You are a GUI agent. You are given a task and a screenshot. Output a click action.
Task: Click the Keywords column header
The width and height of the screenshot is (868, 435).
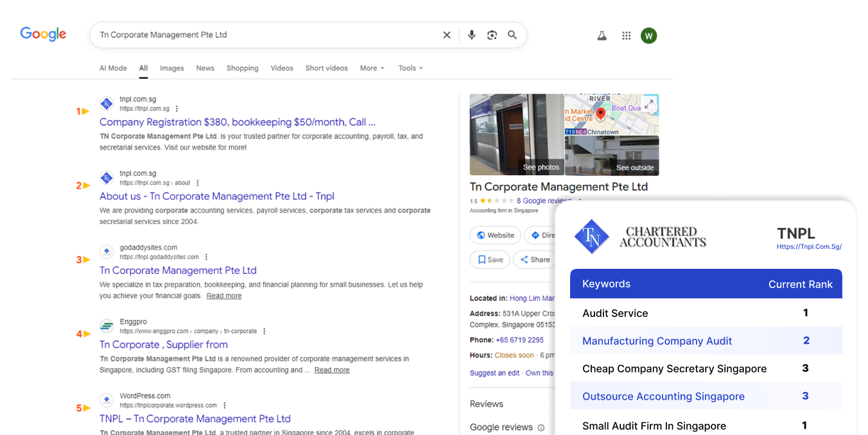(606, 284)
